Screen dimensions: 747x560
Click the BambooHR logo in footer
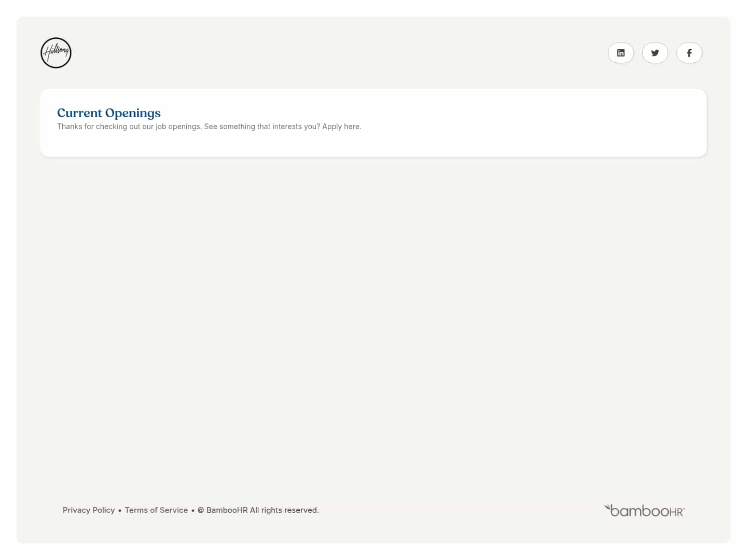(x=644, y=510)
